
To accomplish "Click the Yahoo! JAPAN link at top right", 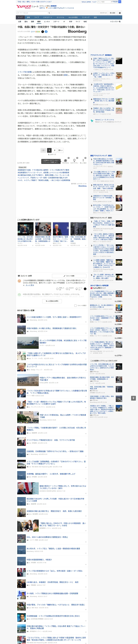I will (86, 2).
